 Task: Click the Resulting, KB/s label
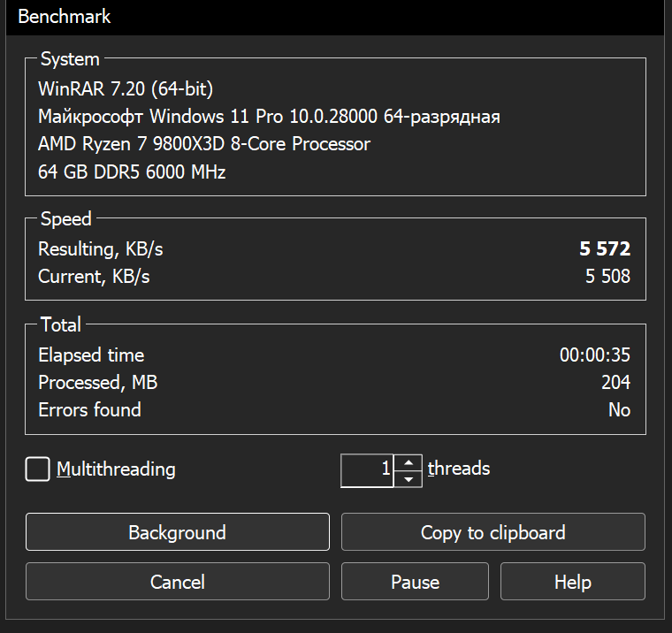click(x=101, y=249)
